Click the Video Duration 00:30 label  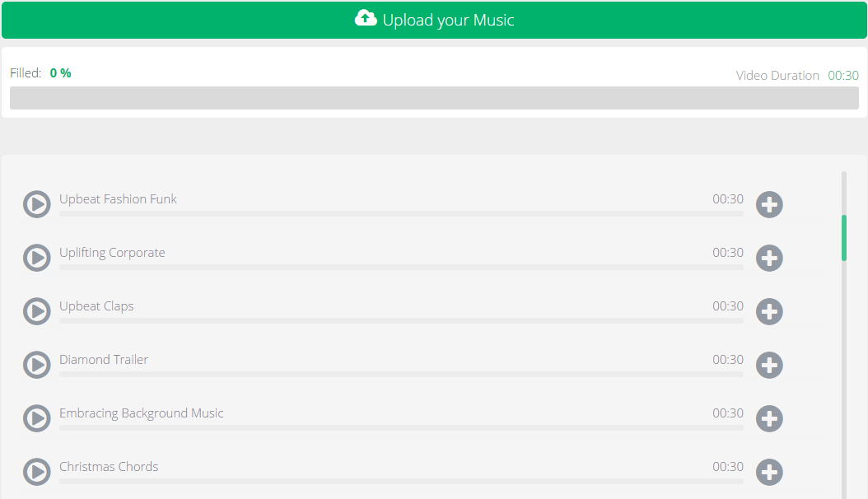(x=796, y=75)
